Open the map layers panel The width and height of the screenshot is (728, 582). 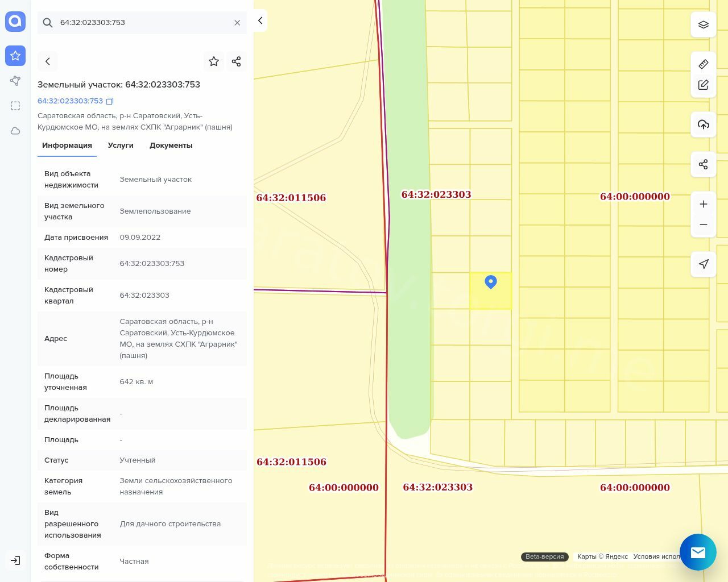704,25
